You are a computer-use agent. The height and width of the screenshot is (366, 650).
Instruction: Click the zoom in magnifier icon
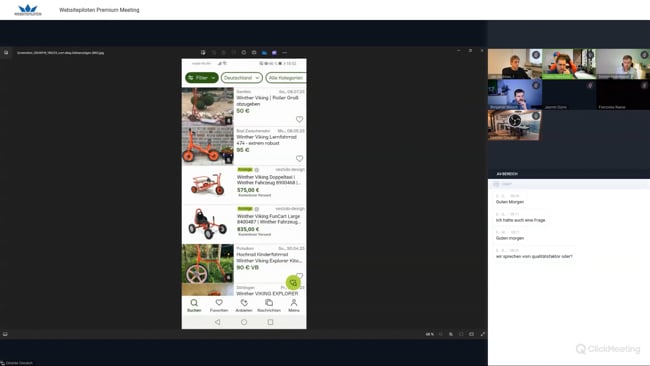[451, 334]
